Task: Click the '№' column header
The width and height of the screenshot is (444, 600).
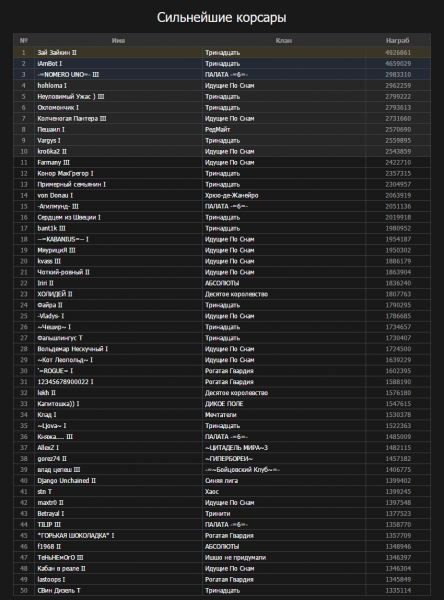Action: (x=24, y=41)
